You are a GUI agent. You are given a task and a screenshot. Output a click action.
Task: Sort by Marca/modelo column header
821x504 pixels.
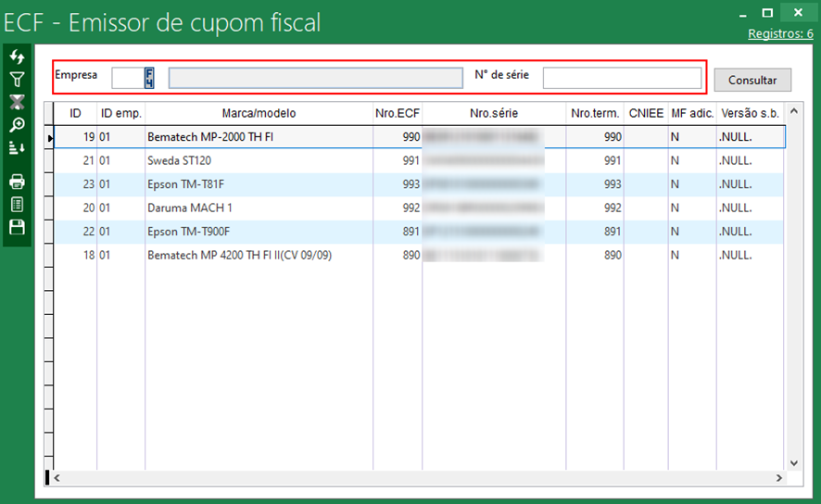[259, 113]
